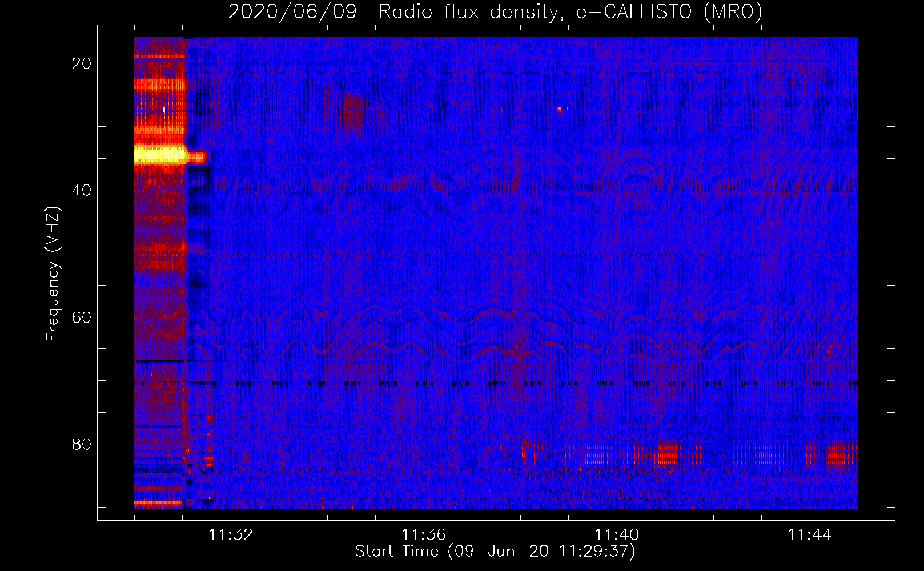Click the 'Frequency (MHZ)' y-axis label
The height and width of the screenshot is (571, 924).
52,274
